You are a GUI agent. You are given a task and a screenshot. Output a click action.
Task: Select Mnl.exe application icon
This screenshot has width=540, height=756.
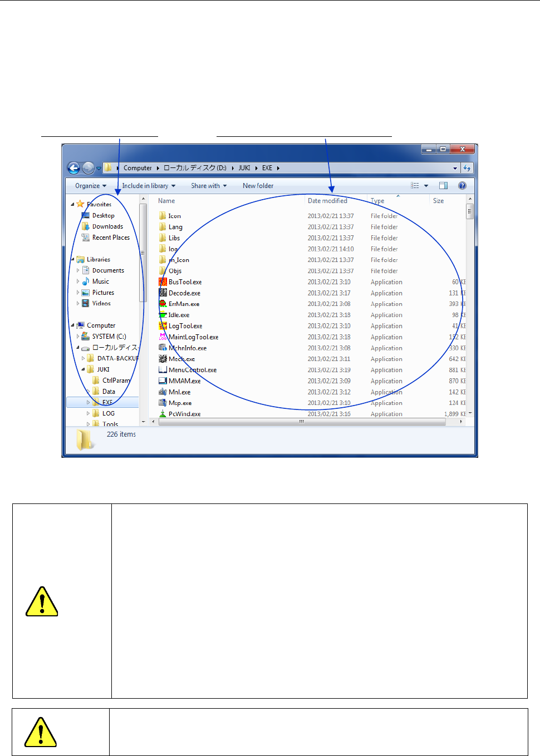163,392
